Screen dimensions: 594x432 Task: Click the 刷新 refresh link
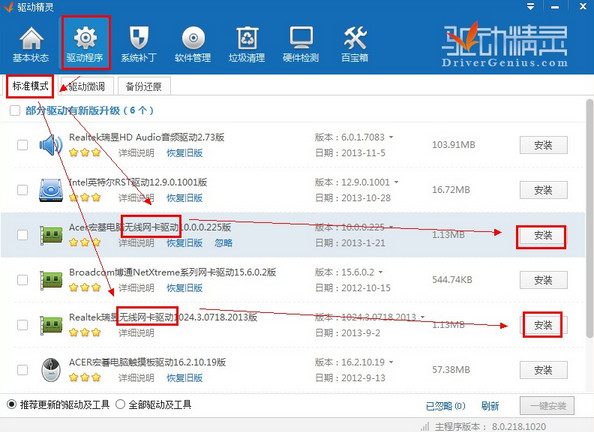(490, 406)
